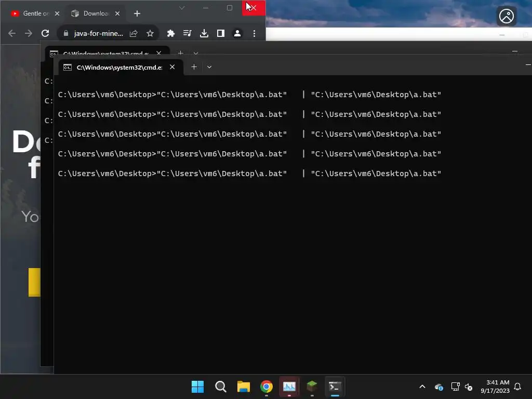
Task: Add new tab in background terminal
Action: click(180, 54)
